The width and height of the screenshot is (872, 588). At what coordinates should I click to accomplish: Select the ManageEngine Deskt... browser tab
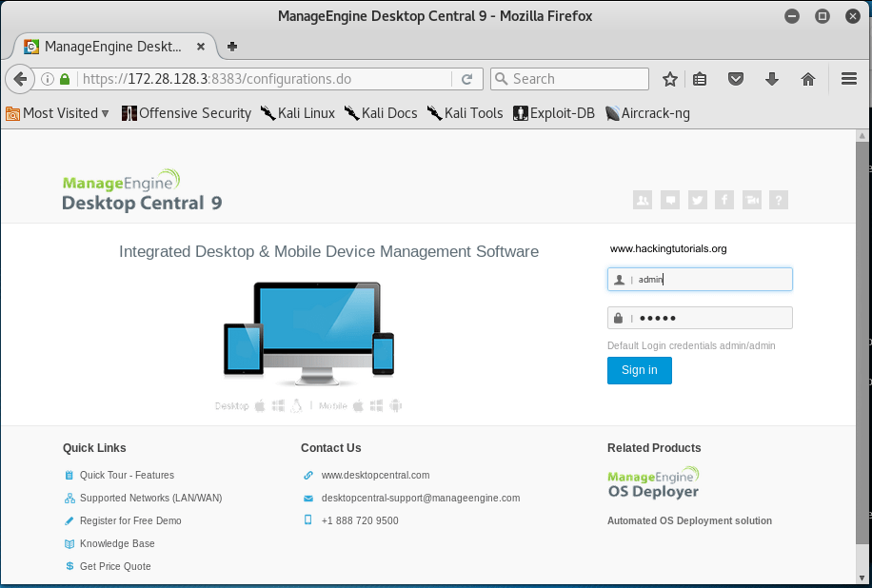[113, 47]
